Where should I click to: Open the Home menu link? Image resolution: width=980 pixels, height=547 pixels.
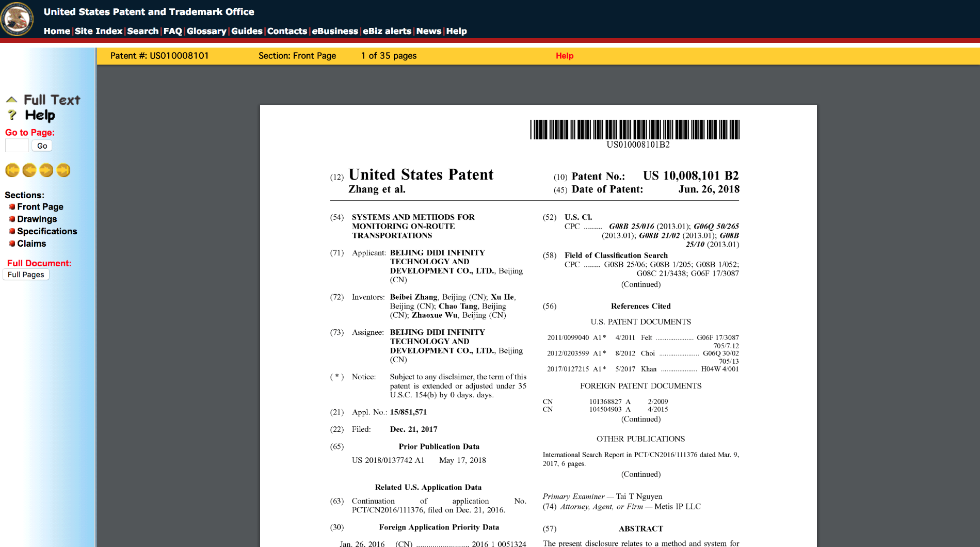(x=57, y=31)
